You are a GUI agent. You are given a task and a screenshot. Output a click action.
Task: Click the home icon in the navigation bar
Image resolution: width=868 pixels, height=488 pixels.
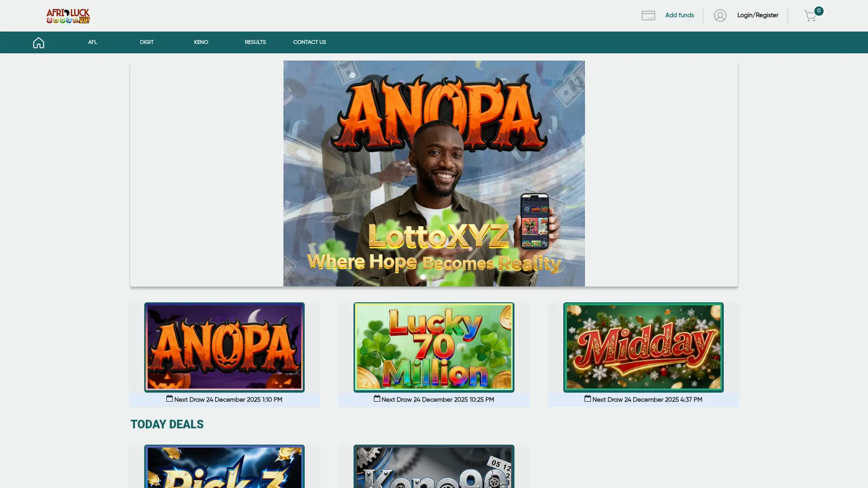(38, 42)
